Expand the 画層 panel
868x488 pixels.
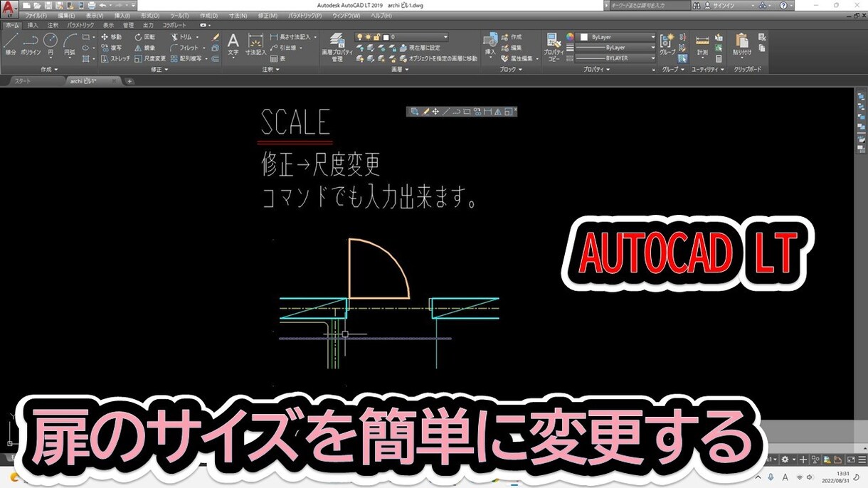click(400, 70)
